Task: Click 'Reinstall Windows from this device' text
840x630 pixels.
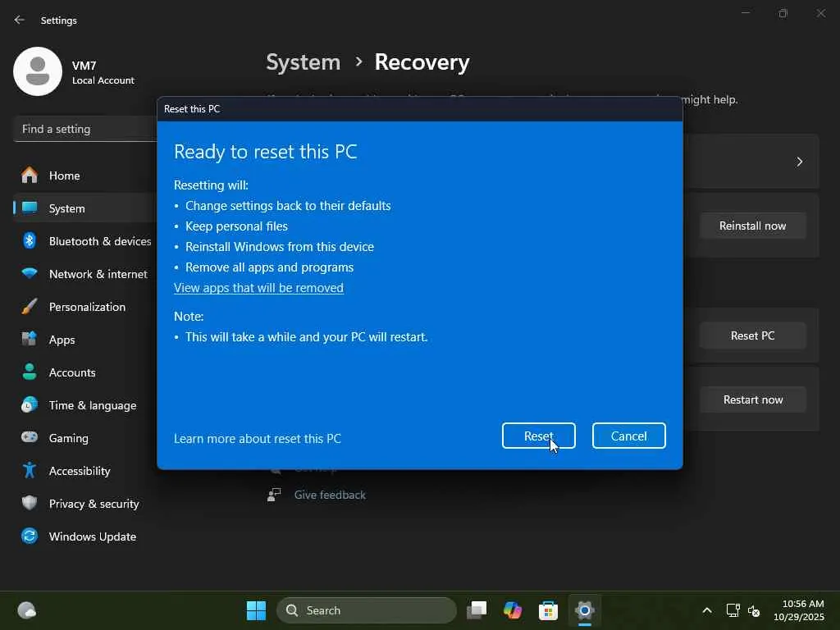Action: point(280,246)
